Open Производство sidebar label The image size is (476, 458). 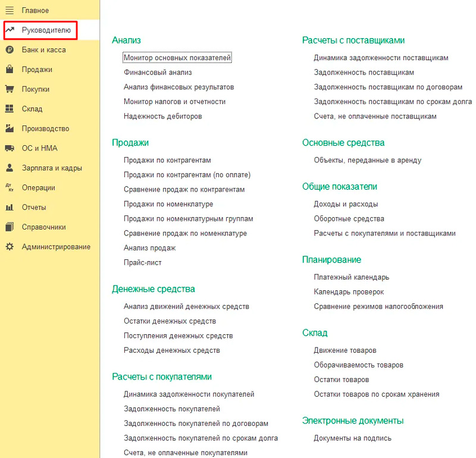coord(46,128)
